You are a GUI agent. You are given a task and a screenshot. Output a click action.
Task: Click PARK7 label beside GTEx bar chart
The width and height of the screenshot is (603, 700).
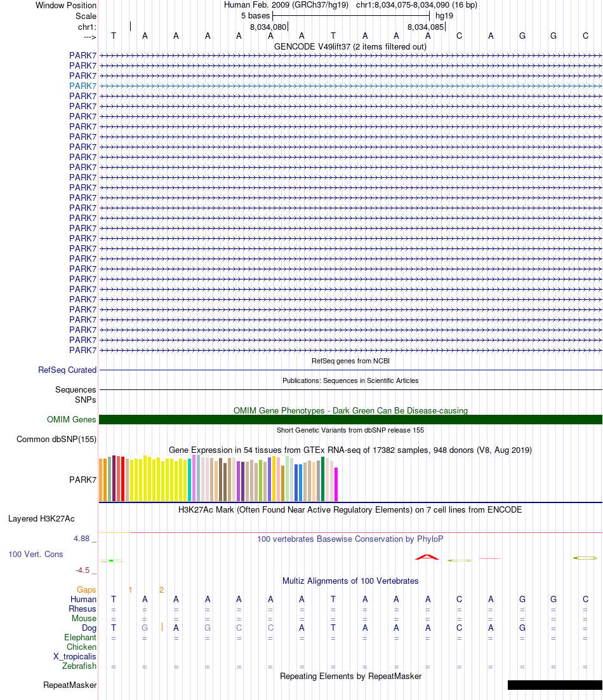click(x=83, y=480)
